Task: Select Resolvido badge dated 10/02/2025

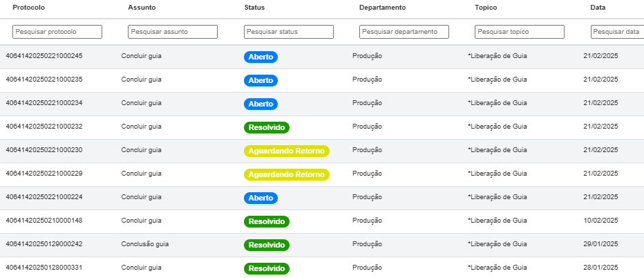Action: 266,221
